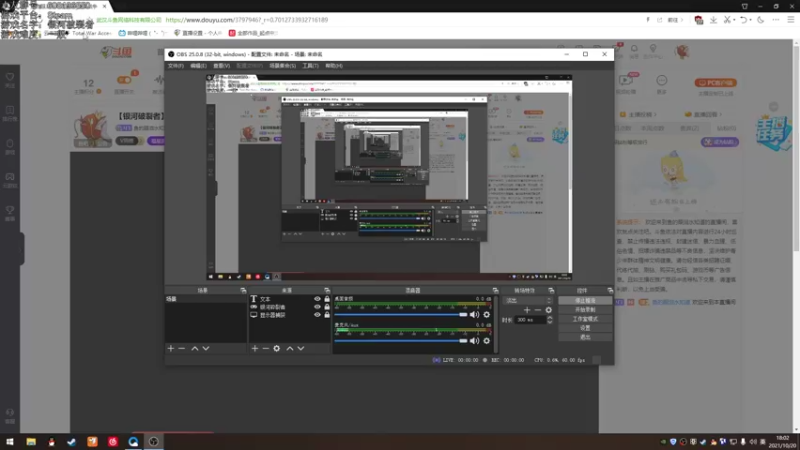Image resolution: width=800 pixels, height=450 pixels.
Task: Open OBS settings button
Action: pos(585,328)
